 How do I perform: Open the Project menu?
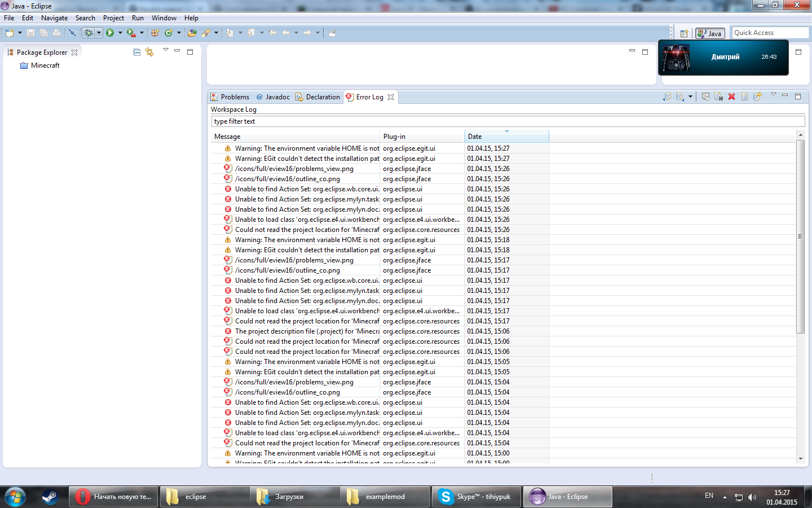[x=113, y=18]
